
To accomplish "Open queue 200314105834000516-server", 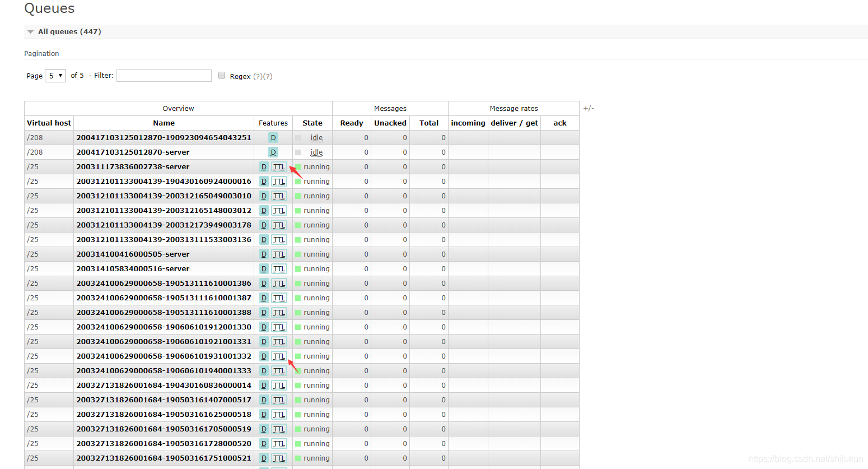I will pos(133,269).
